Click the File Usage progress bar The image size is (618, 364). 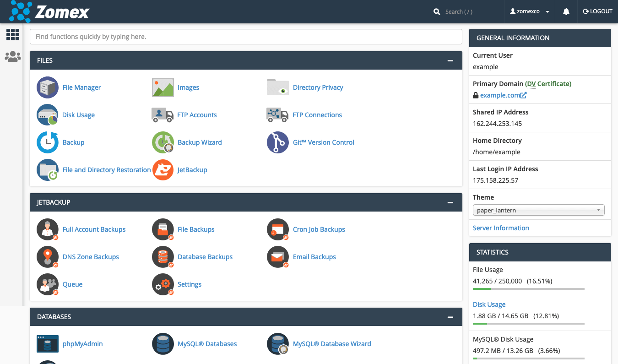(529, 289)
